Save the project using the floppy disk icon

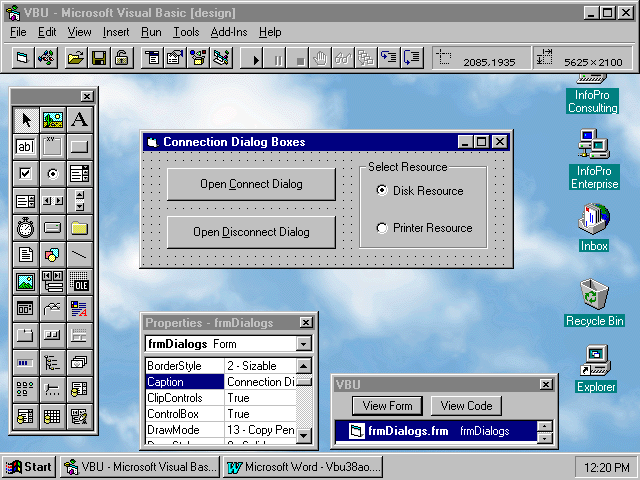[99, 58]
